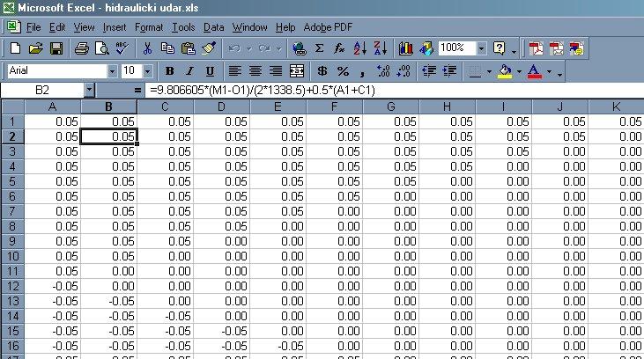This screenshot has width=644, height=359.
Task: Apply red Font Color letter A
Action: (x=534, y=71)
